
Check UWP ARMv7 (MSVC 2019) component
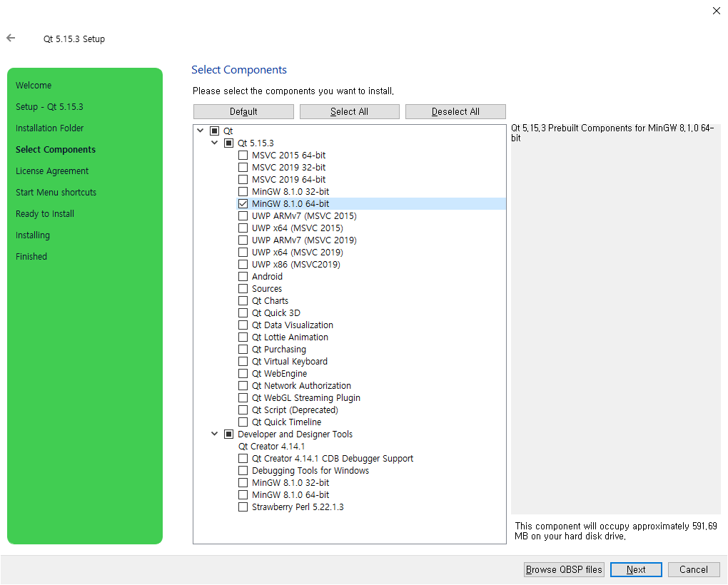243,240
